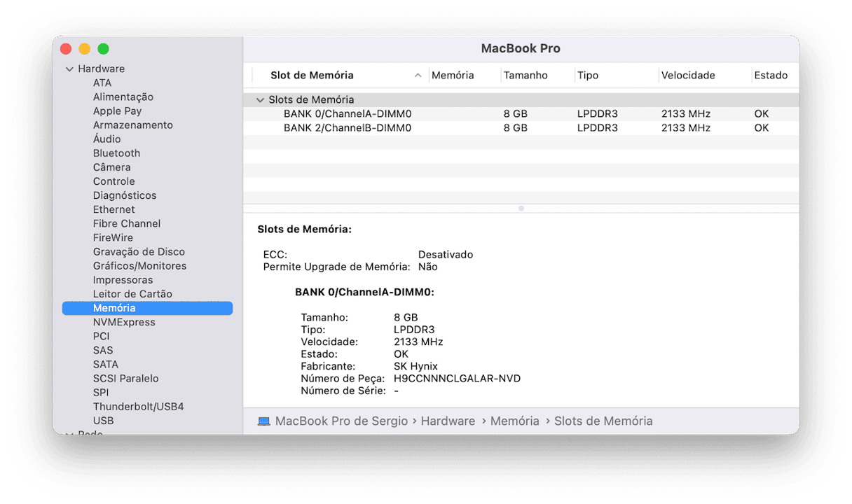Screen dimensions: 852x504
Task: Click MacBook Pro de Sergio in path bar
Action: click(341, 421)
